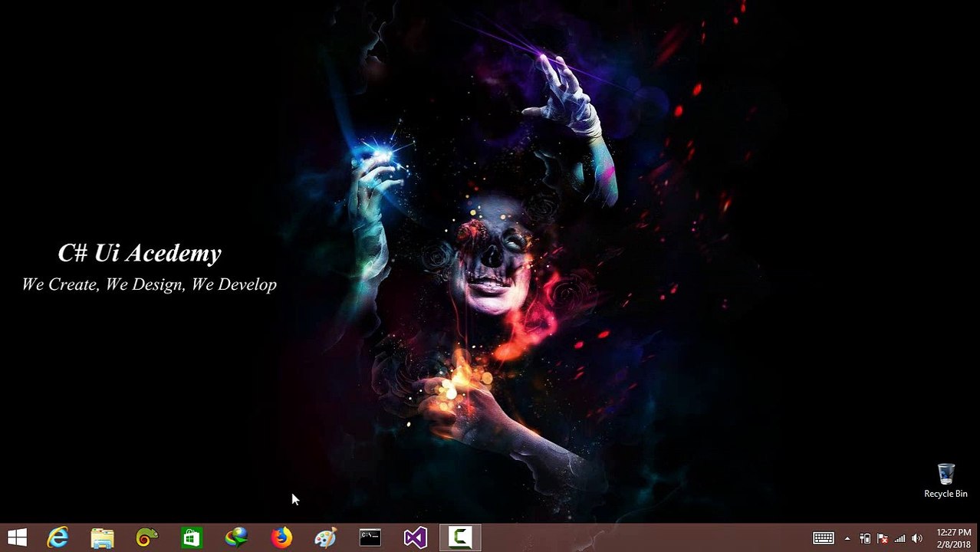The height and width of the screenshot is (552, 980).
Task: Click the volume speaker tray icon
Action: pos(917,538)
